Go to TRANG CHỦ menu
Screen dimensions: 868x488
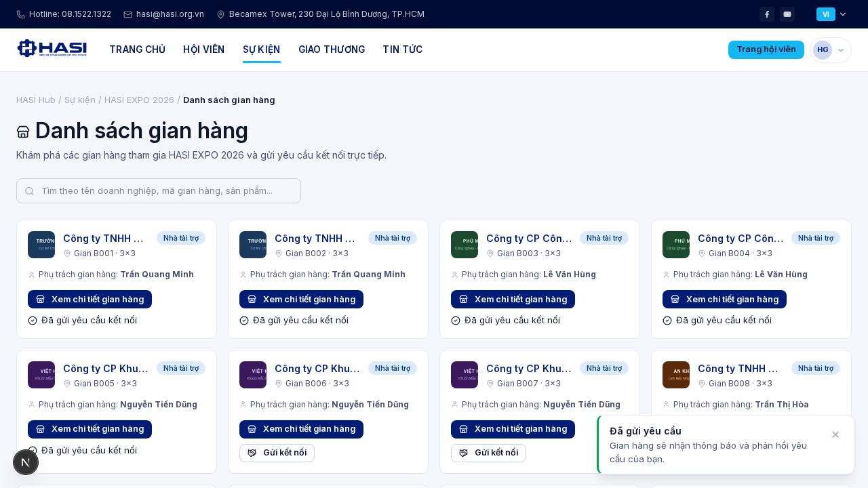[137, 49]
